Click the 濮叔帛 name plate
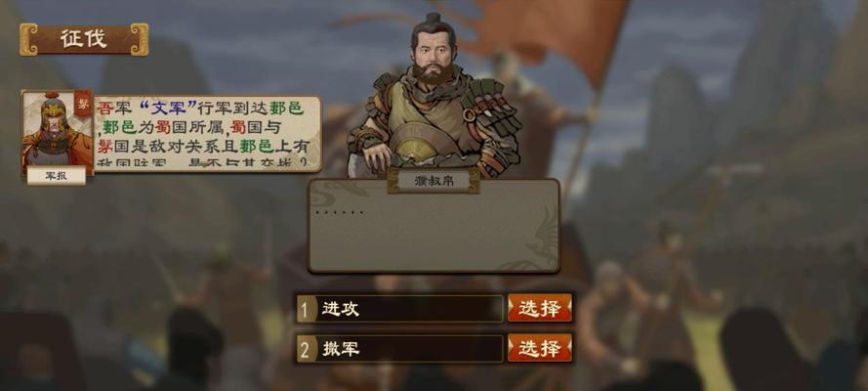Viewport: 868px width, 391px height. pyautogui.click(x=434, y=181)
